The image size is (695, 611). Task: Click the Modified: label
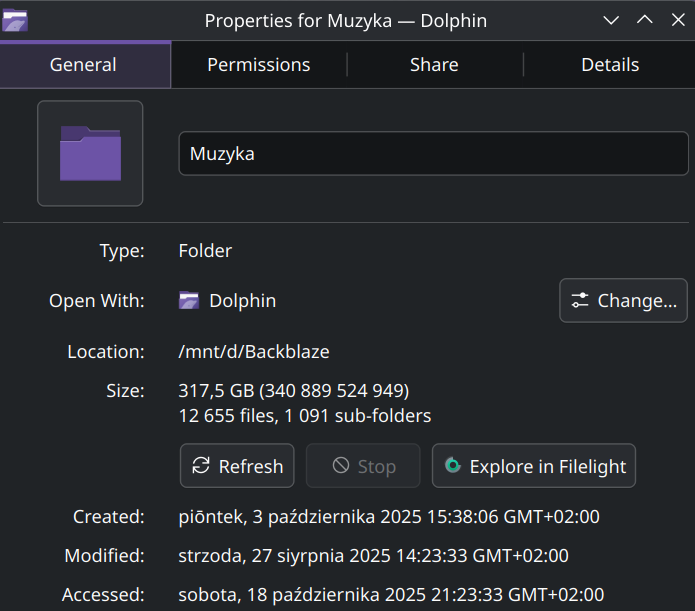[105, 556]
